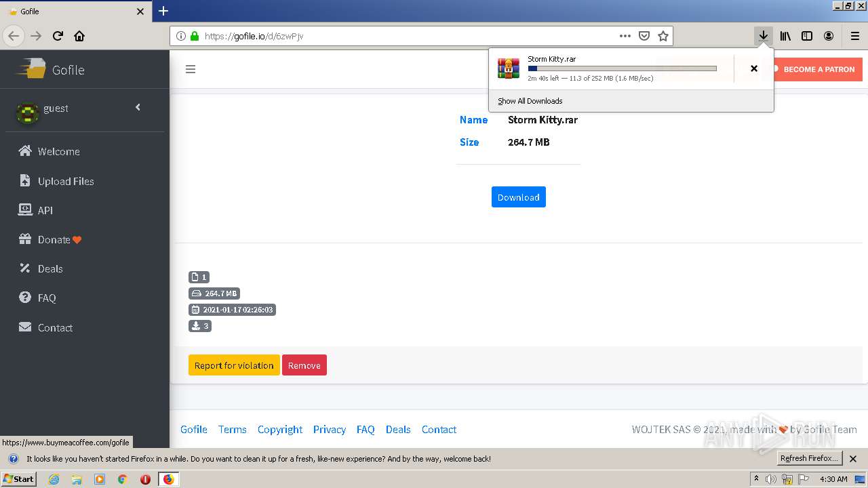Toggle the sidebar hamburger on Gofile page
The width and height of the screenshot is (868, 488).
pyautogui.click(x=191, y=69)
